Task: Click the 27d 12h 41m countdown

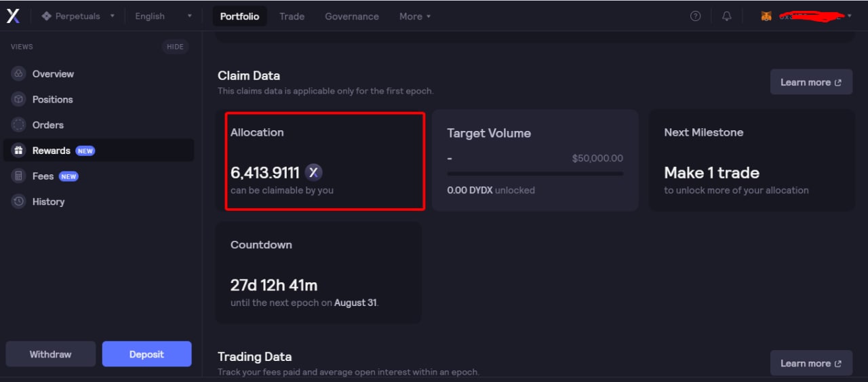Action: [274, 285]
